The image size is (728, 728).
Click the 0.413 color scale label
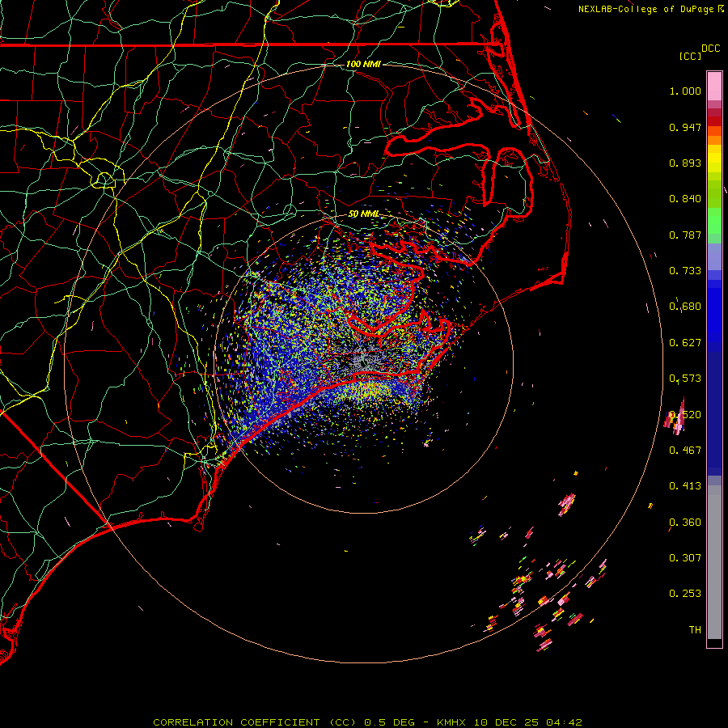point(685,486)
